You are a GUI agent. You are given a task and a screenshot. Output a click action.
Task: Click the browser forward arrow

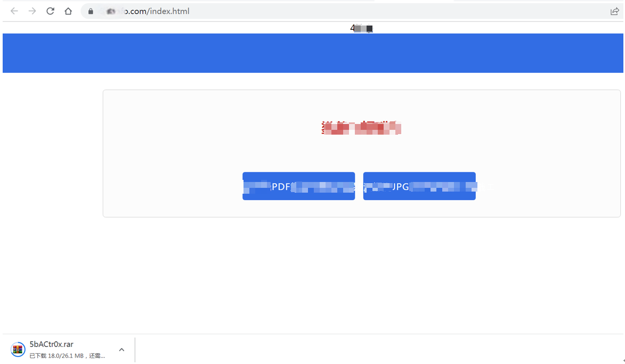tap(33, 11)
